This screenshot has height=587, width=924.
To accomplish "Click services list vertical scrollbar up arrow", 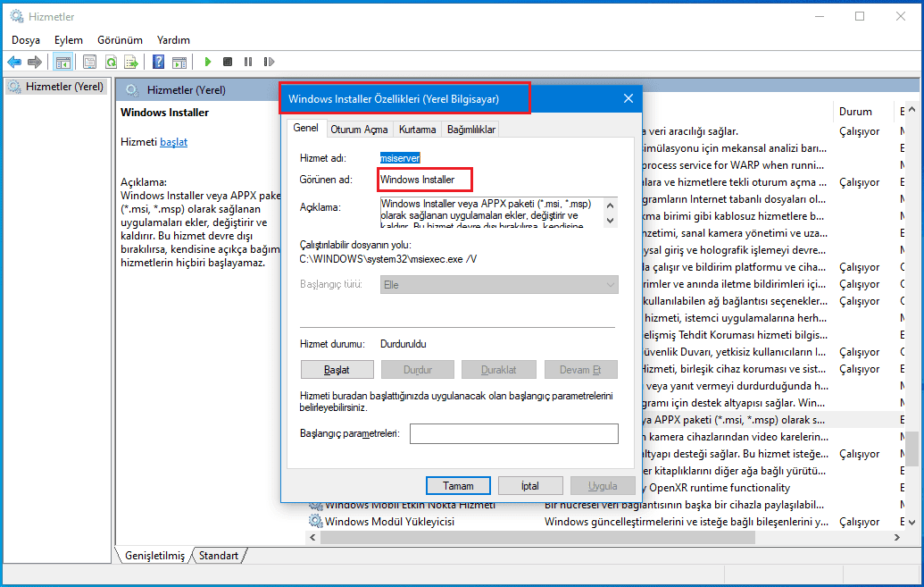I will (x=912, y=110).
